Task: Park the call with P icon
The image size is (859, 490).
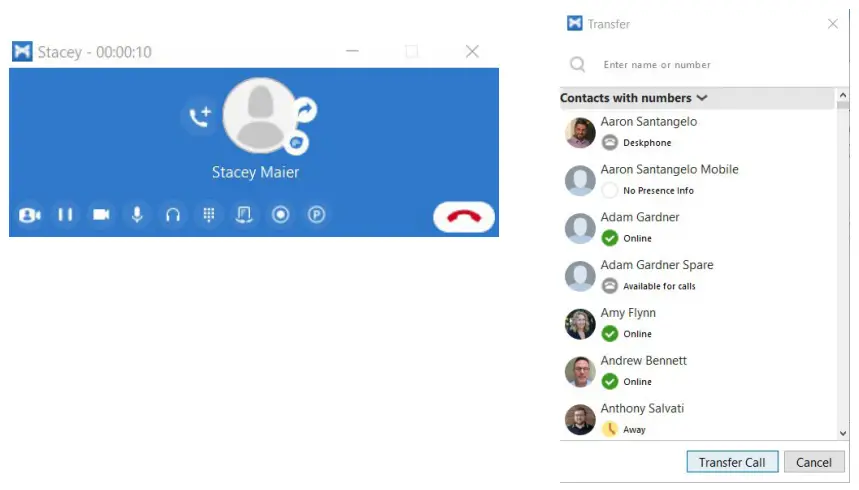Action: [316, 215]
